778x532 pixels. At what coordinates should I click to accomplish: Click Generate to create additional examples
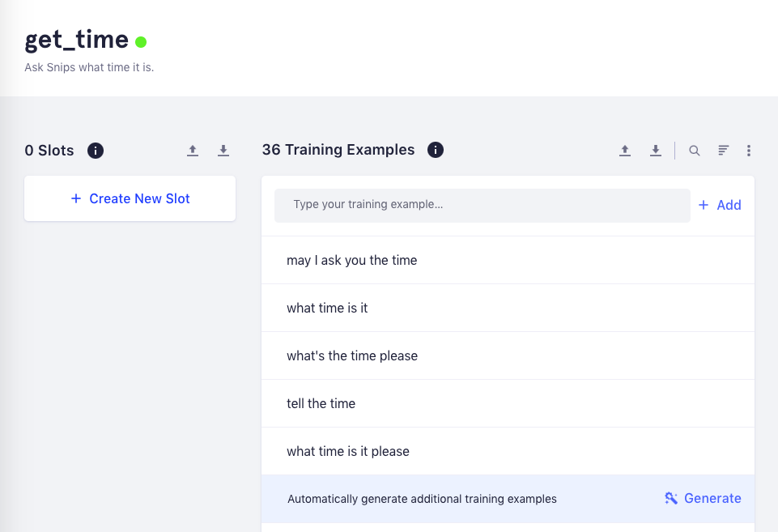point(703,498)
